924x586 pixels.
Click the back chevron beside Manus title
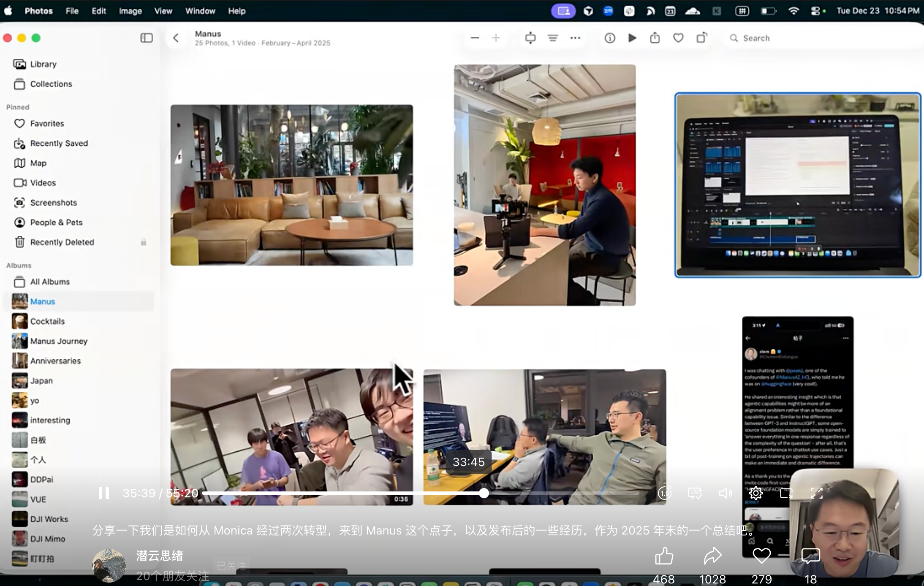[x=176, y=38]
